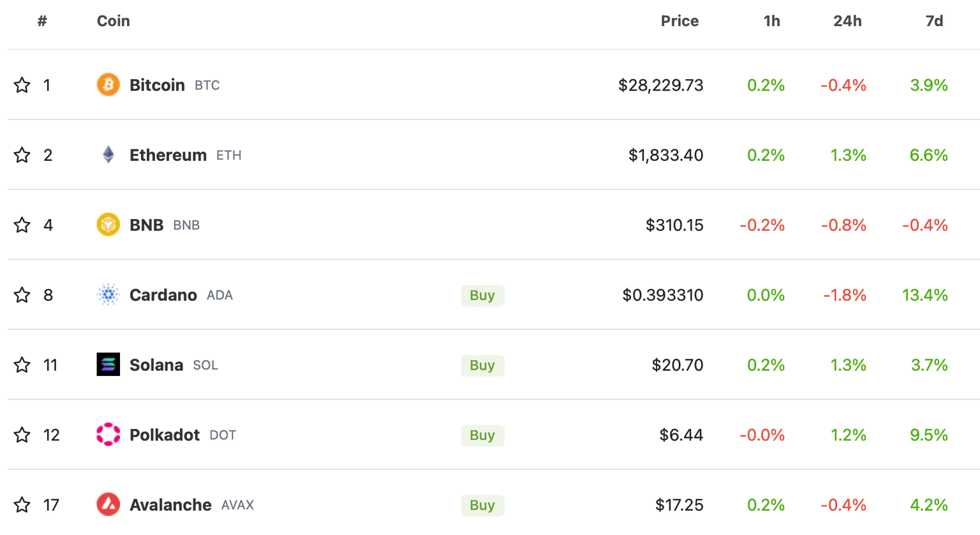The width and height of the screenshot is (980, 535).
Task: Click the Cardano logo icon
Action: pos(108,294)
